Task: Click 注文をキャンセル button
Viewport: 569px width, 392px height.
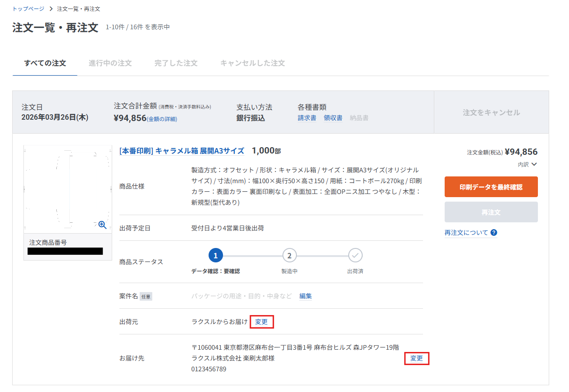Action: coord(491,113)
